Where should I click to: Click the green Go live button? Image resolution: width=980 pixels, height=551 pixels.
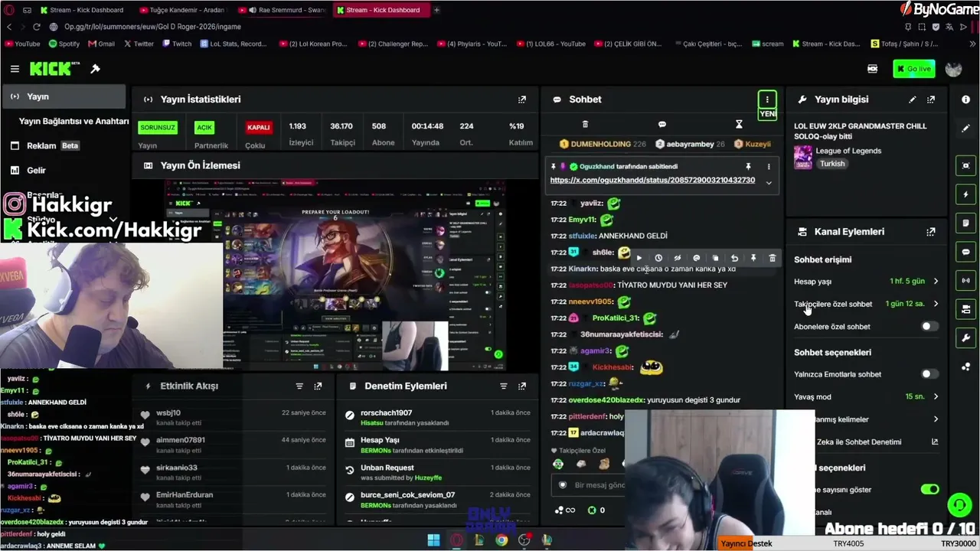(x=914, y=69)
